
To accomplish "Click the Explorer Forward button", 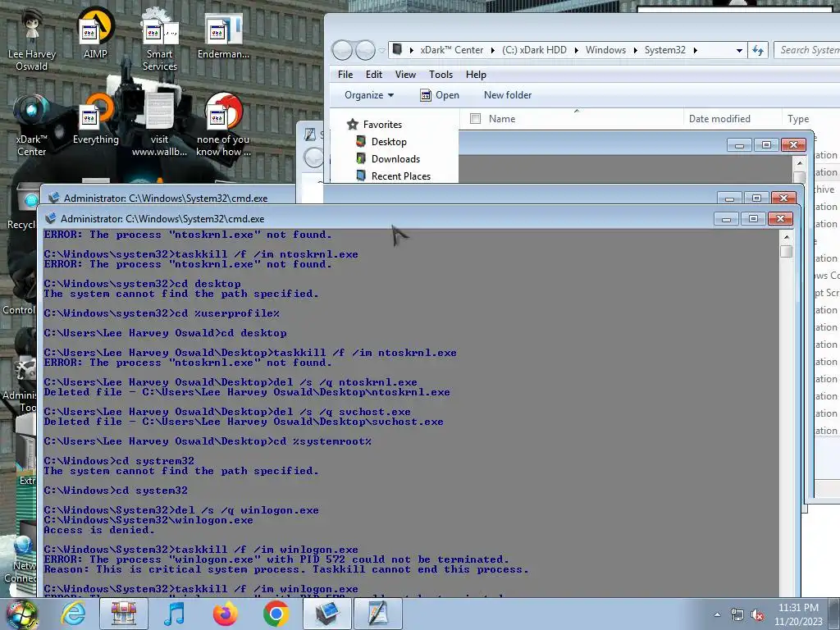I will click(x=365, y=50).
